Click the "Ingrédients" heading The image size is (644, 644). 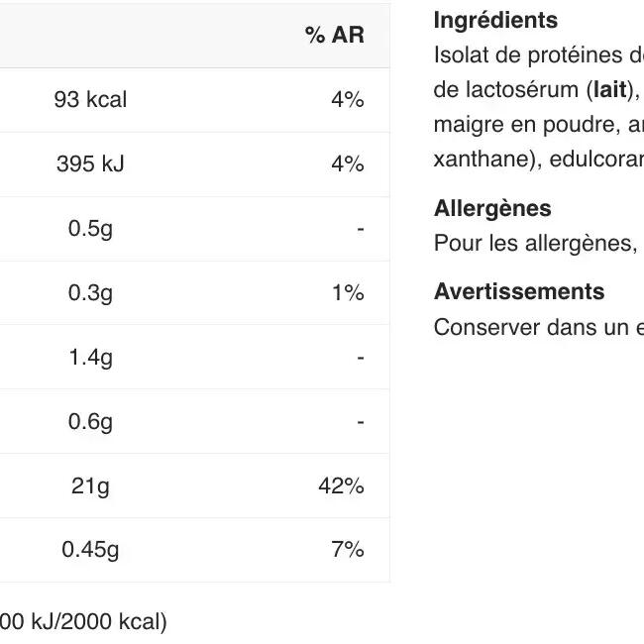pyautogui.click(x=495, y=21)
